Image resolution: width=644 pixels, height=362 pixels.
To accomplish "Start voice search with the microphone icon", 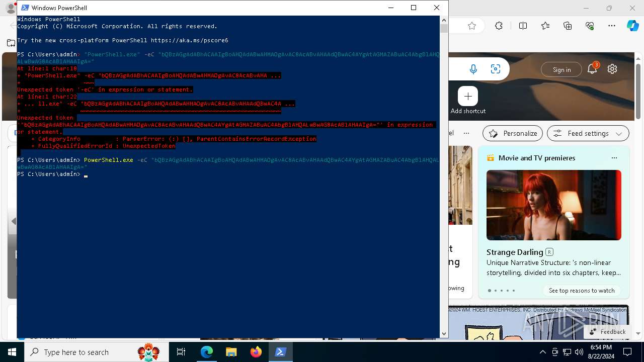I will tap(473, 69).
